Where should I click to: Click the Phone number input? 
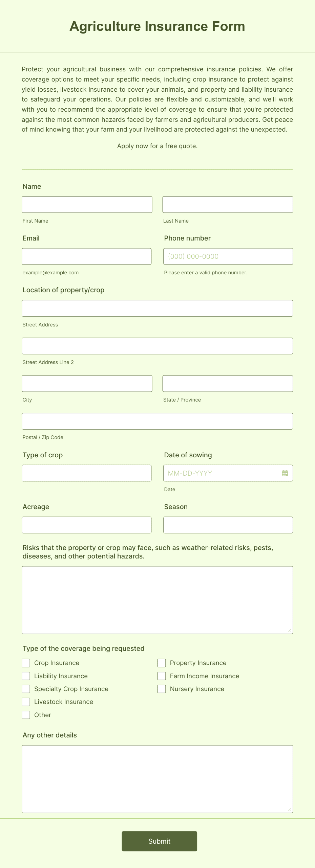click(228, 256)
